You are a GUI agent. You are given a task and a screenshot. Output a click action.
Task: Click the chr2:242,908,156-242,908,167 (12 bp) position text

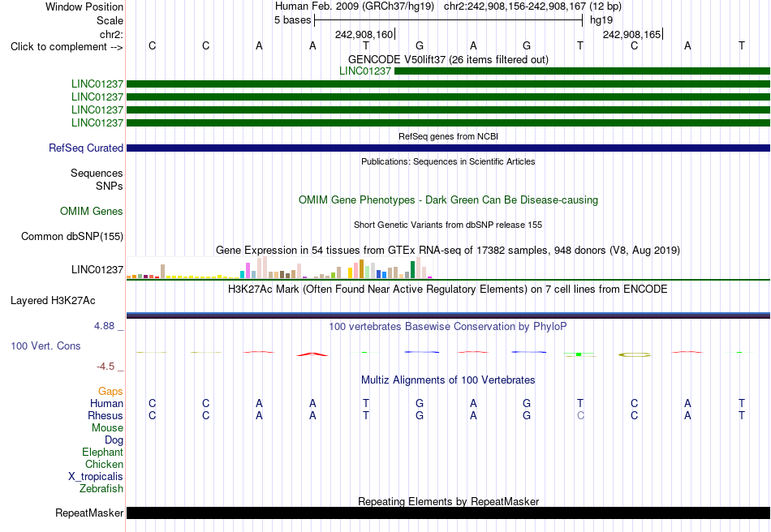pos(532,6)
